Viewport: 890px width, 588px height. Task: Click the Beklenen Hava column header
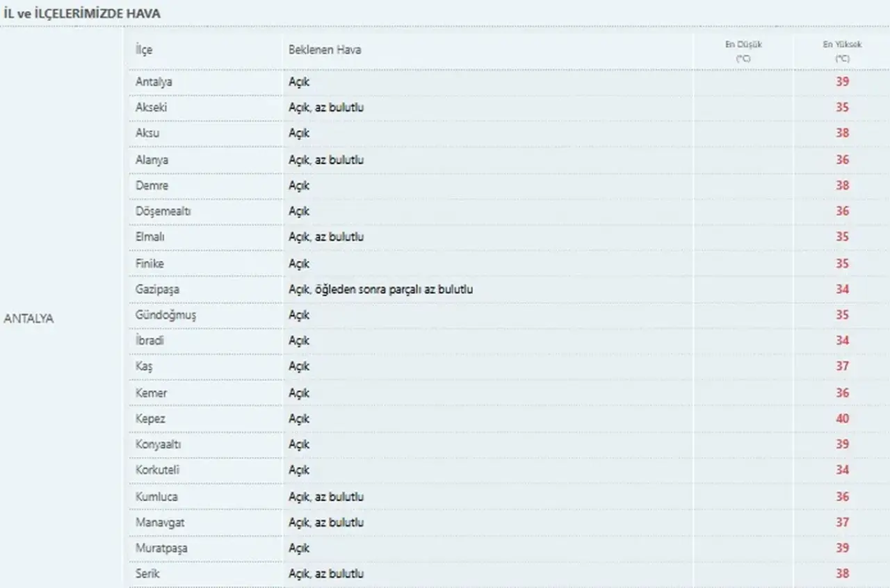click(325, 50)
